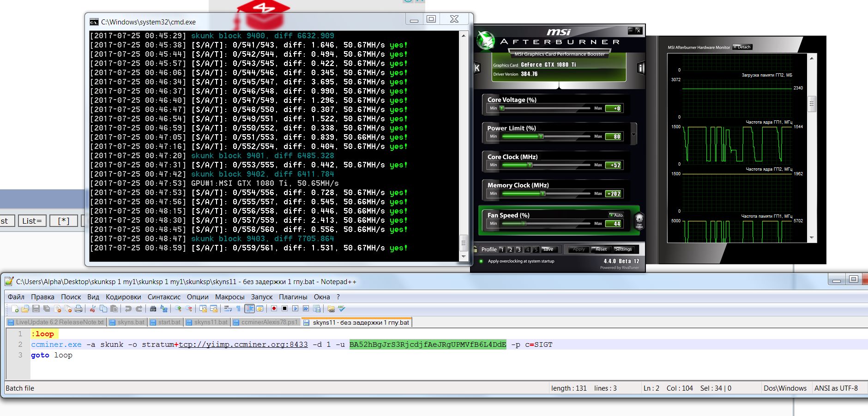Open the Синтаксис menu
This screenshot has width=868, height=416.
164,297
